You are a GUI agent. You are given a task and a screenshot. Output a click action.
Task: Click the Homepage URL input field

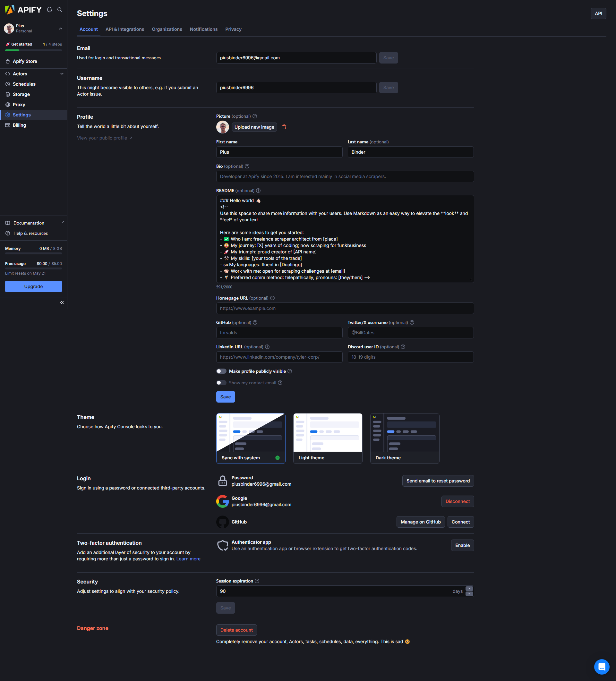pyautogui.click(x=345, y=308)
